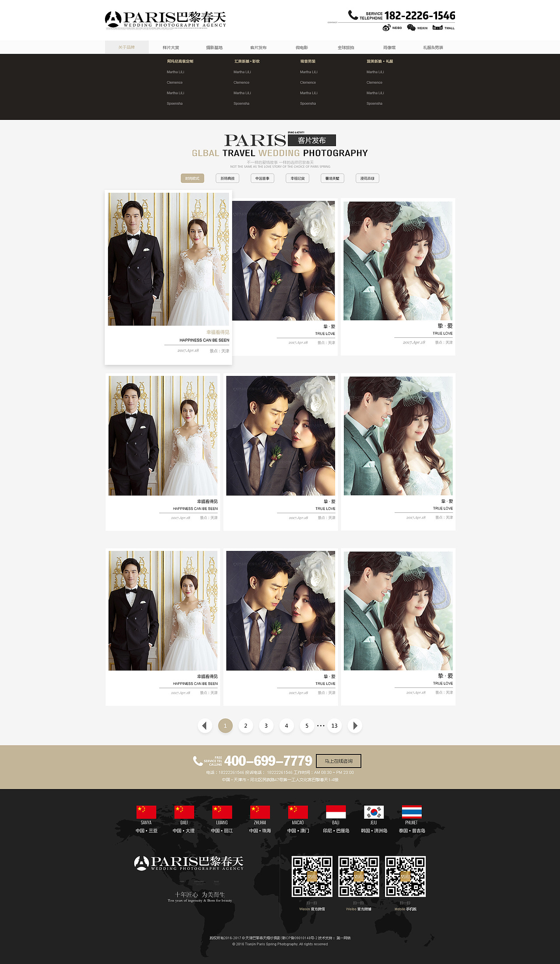Go to page 1 of the gallery
The image size is (560, 964).
coord(225,726)
